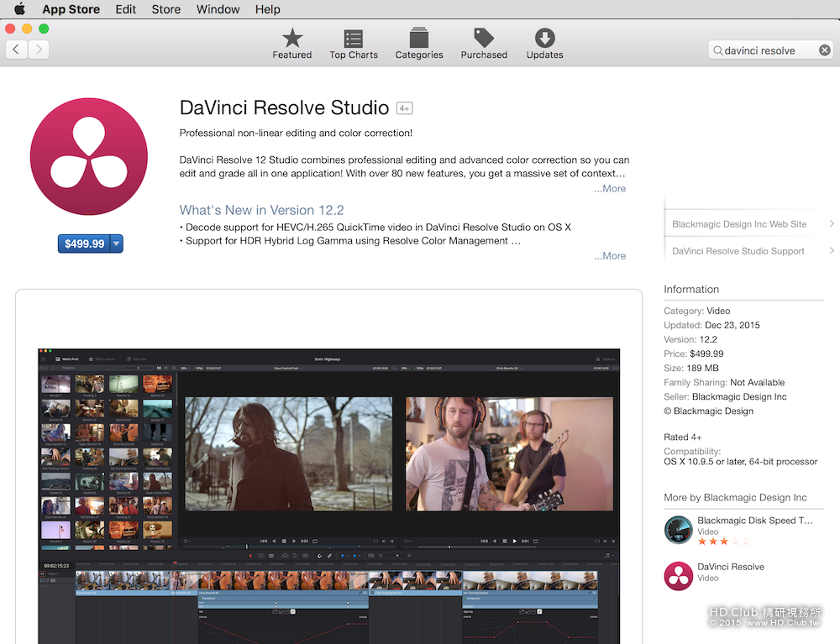
Task: Click the Seller: Blackmagic Design Inc line
Action: pyautogui.click(x=725, y=396)
